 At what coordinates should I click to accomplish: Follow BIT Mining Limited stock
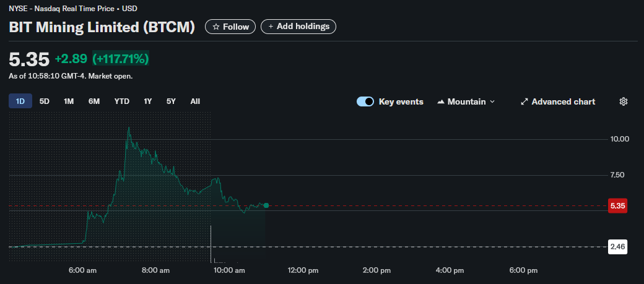(x=230, y=27)
